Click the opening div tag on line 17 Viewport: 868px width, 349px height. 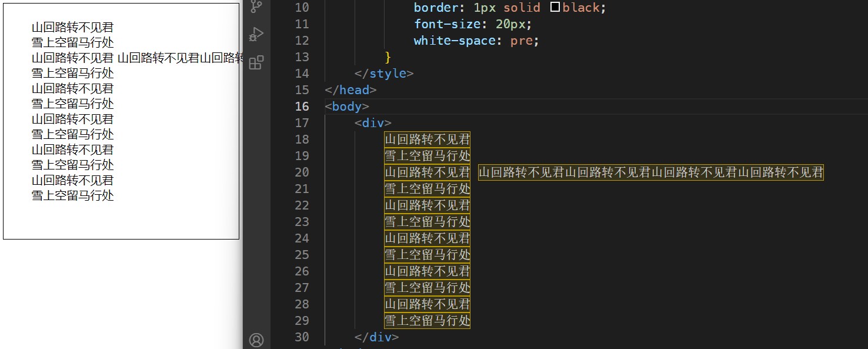[373, 123]
